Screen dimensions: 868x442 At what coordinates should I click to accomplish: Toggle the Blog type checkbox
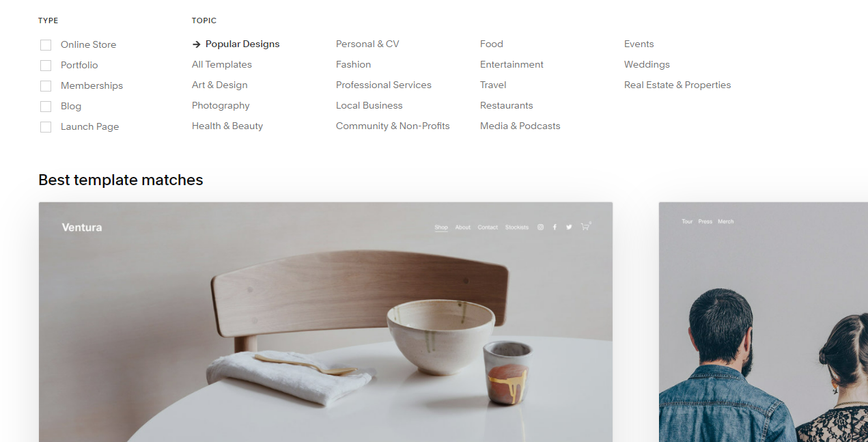(46, 107)
